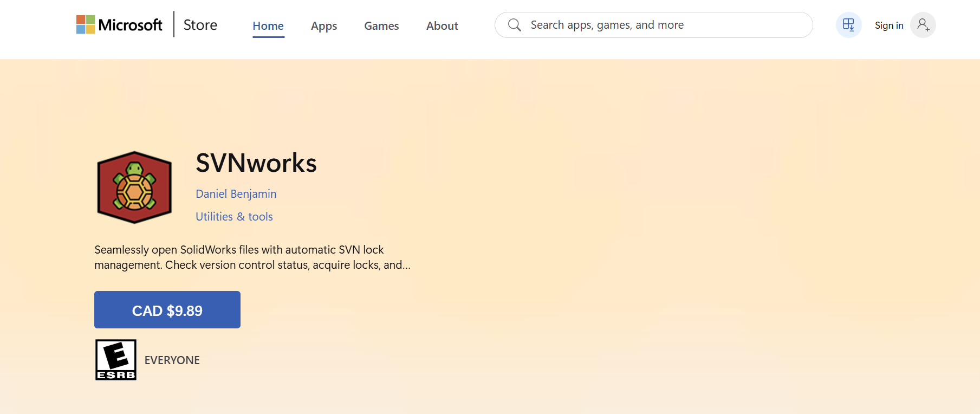Select the SVNworks app title
The width and height of the screenshot is (980, 414).
tap(256, 163)
